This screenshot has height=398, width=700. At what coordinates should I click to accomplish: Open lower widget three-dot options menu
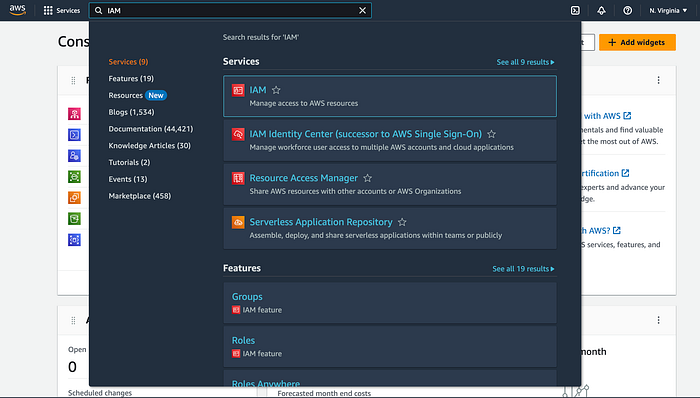point(658,320)
